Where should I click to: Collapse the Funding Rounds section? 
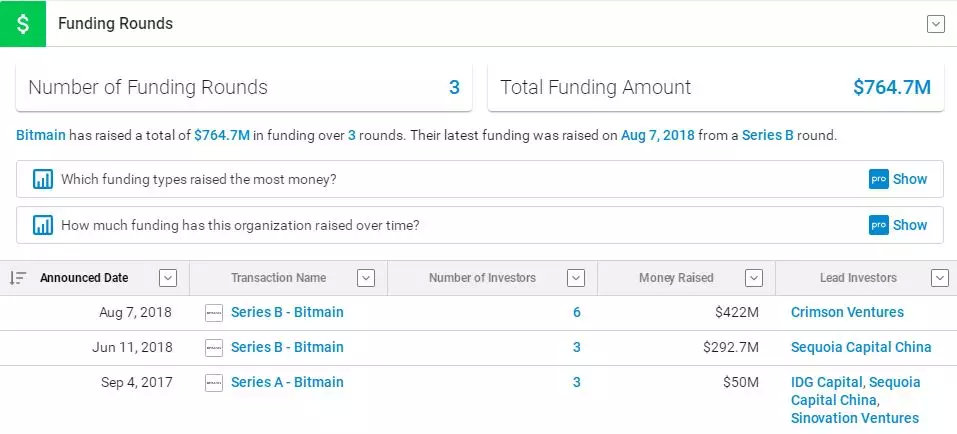[936, 24]
